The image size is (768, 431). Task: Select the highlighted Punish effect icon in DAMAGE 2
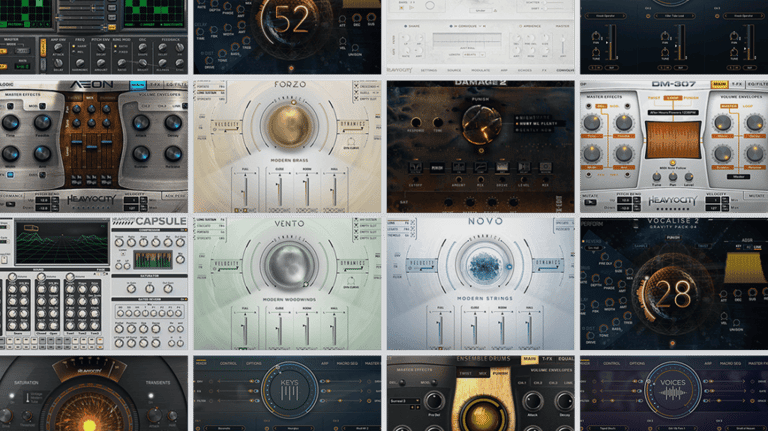(x=436, y=168)
